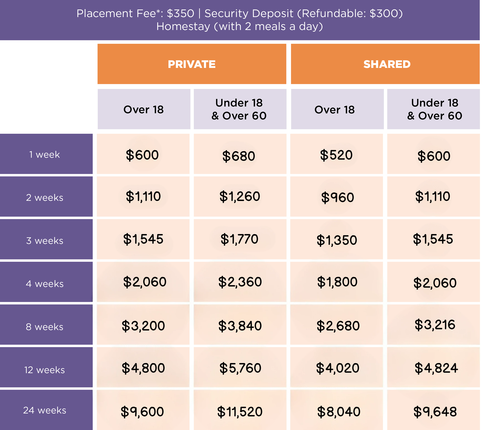Select the $11,520 price cell
Screen dimensions: 504x430
240,412
